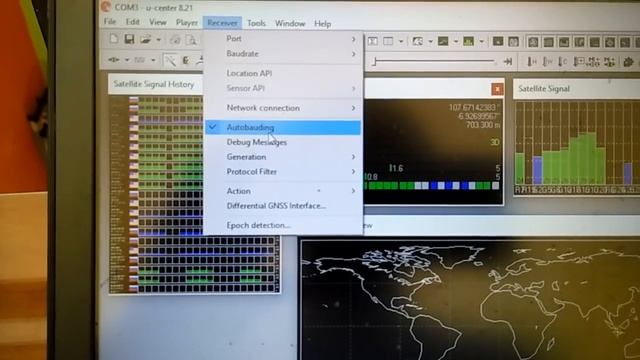Open the Edit menu
Image resolution: width=640 pixels, height=360 pixels.
pyautogui.click(x=133, y=22)
